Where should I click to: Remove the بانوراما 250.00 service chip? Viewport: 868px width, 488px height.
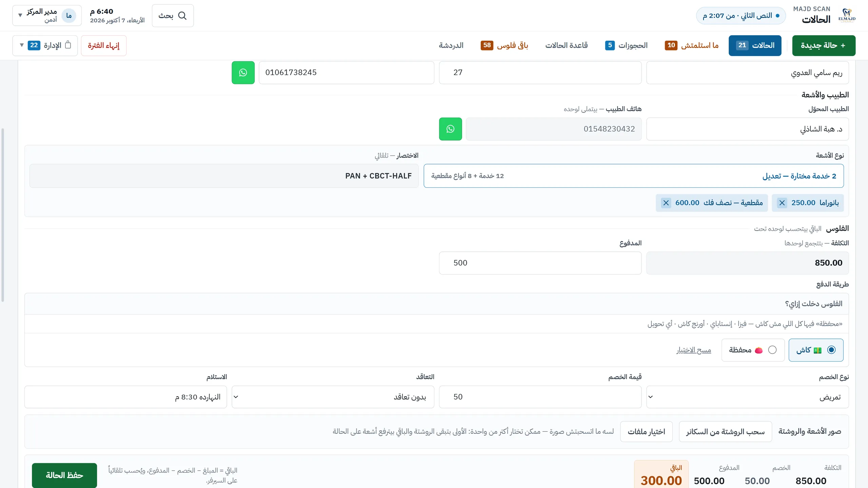(x=782, y=203)
